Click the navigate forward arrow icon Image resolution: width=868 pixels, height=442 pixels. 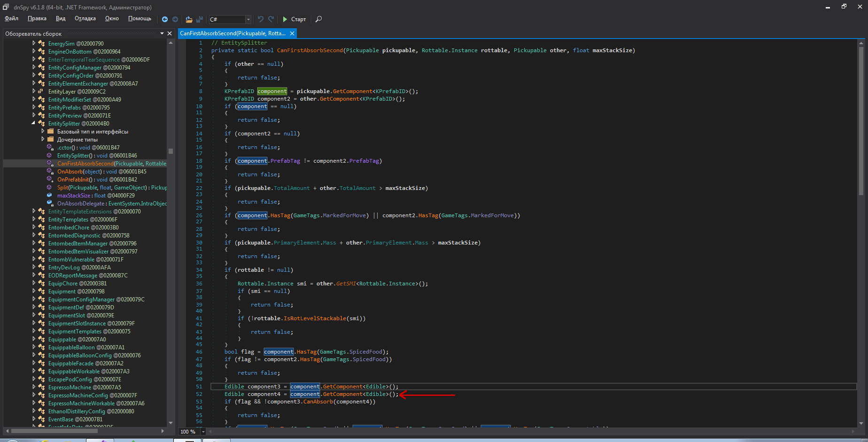175,19
